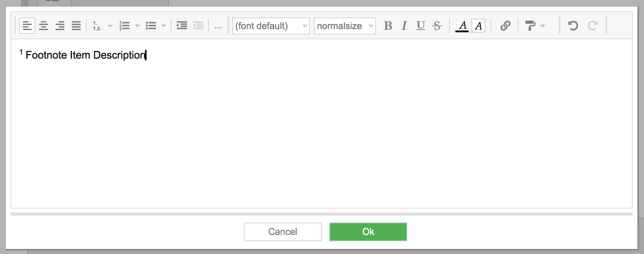
Task: Undo the last edit
Action: coord(573,26)
